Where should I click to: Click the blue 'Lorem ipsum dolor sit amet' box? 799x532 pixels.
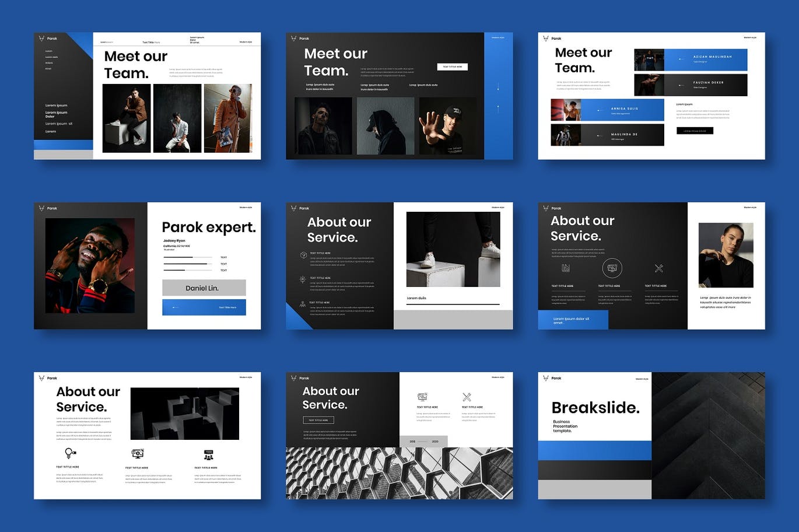pyautogui.click(x=573, y=320)
